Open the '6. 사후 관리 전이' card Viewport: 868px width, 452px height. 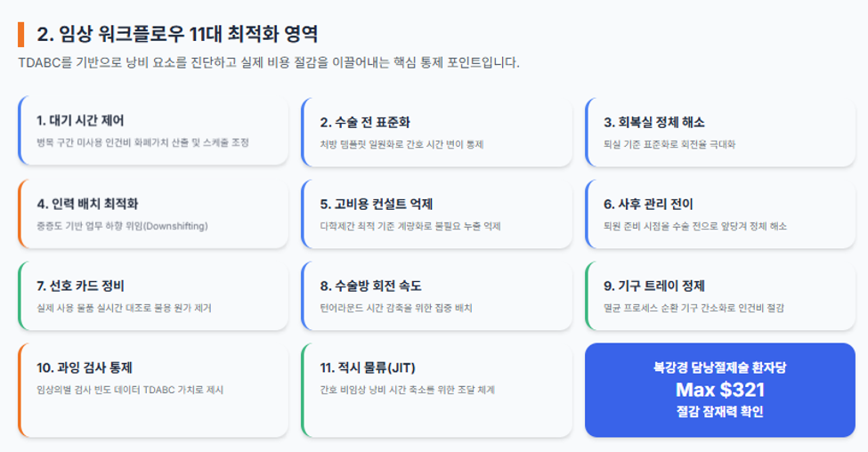720,214
